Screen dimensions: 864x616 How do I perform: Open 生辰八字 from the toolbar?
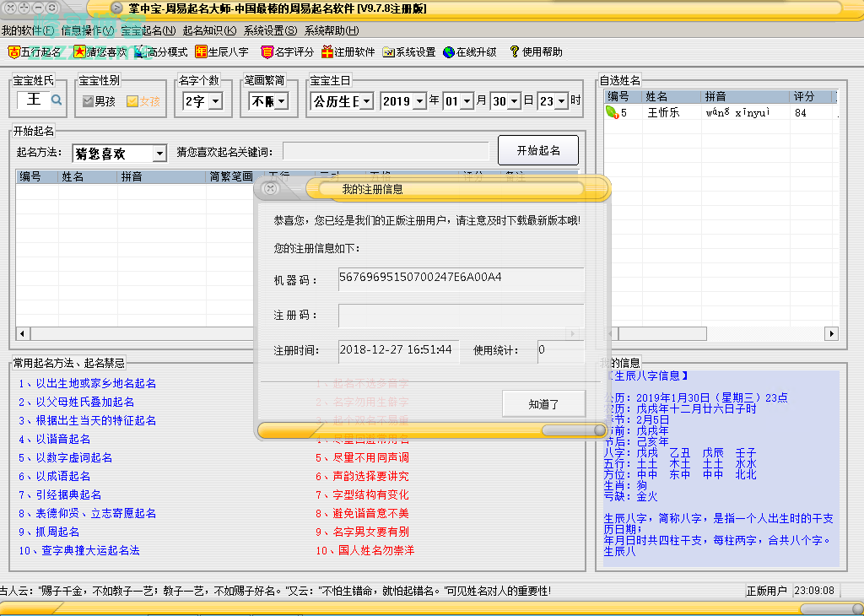tap(201, 52)
